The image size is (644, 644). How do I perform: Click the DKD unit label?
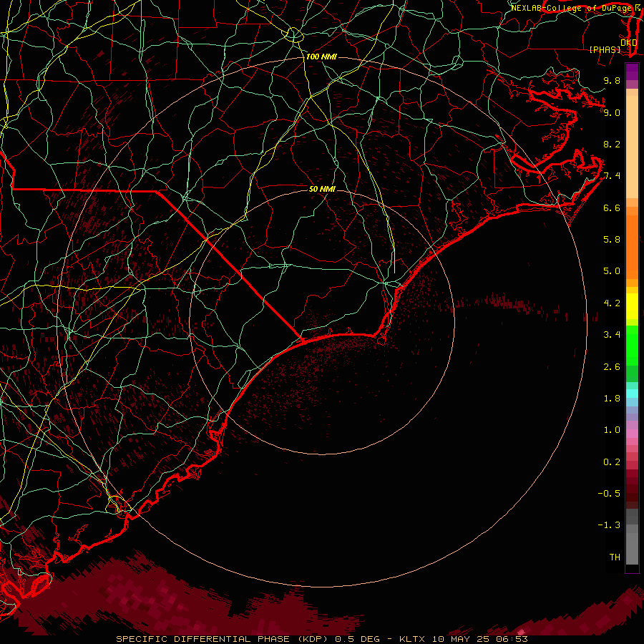629,42
